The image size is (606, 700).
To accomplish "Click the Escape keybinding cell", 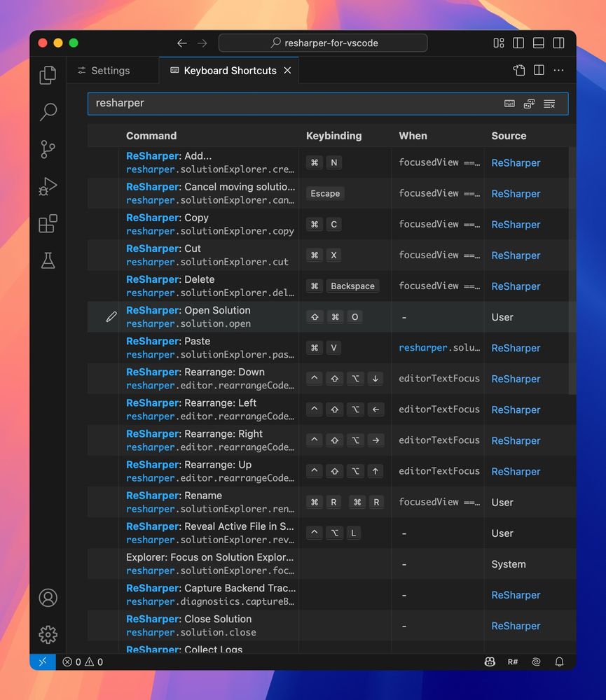I will 325,193.
